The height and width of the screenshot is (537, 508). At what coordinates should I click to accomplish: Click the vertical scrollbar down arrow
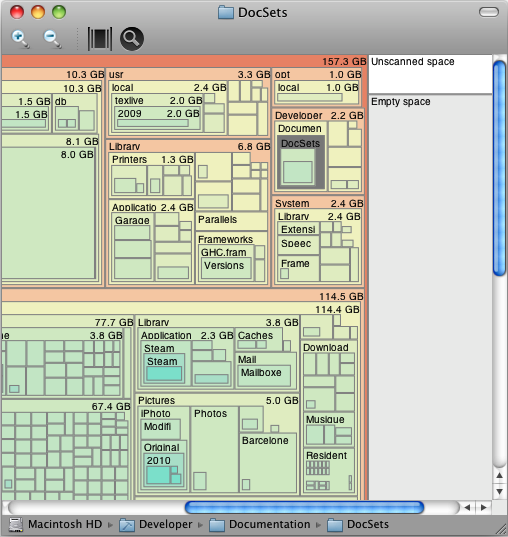coord(499,492)
